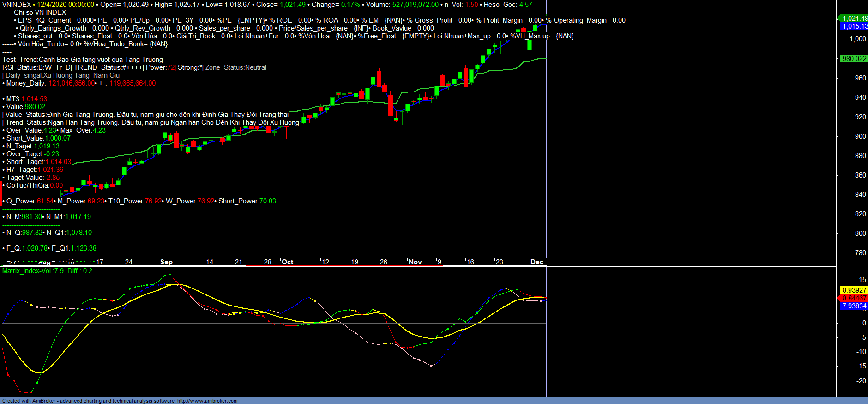Click the Test_Trend status text line
868x404 pixels.
point(83,60)
